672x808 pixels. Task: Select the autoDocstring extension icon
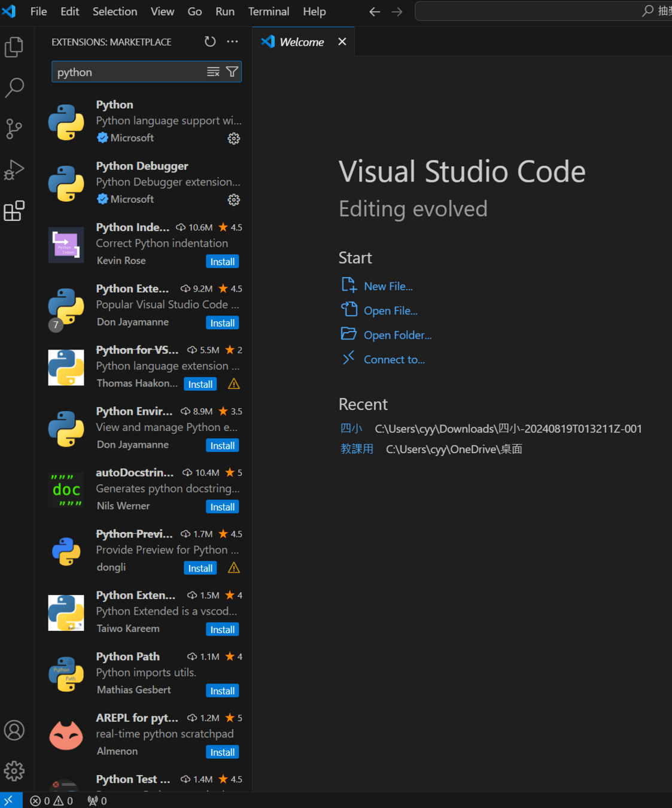(x=66, y=490)
